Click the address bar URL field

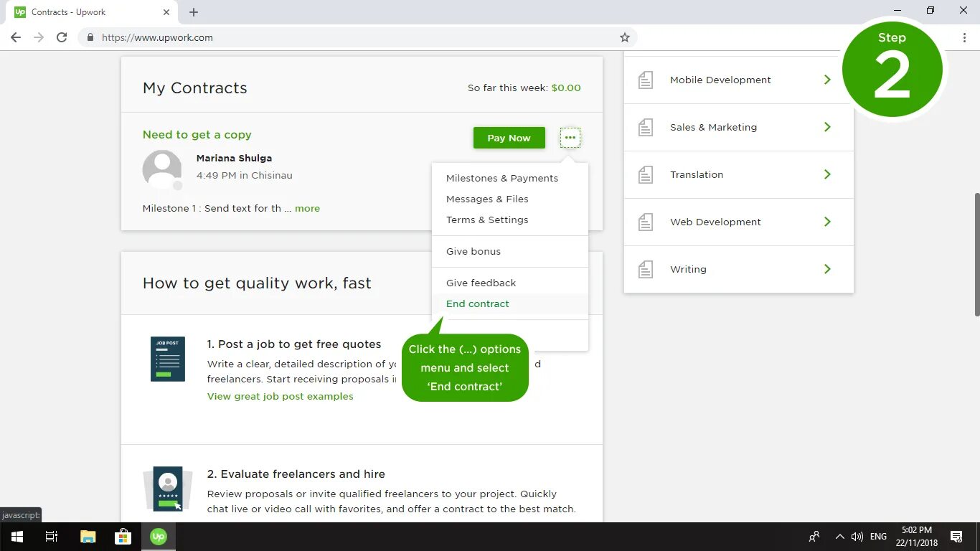[x=357, y=37]
